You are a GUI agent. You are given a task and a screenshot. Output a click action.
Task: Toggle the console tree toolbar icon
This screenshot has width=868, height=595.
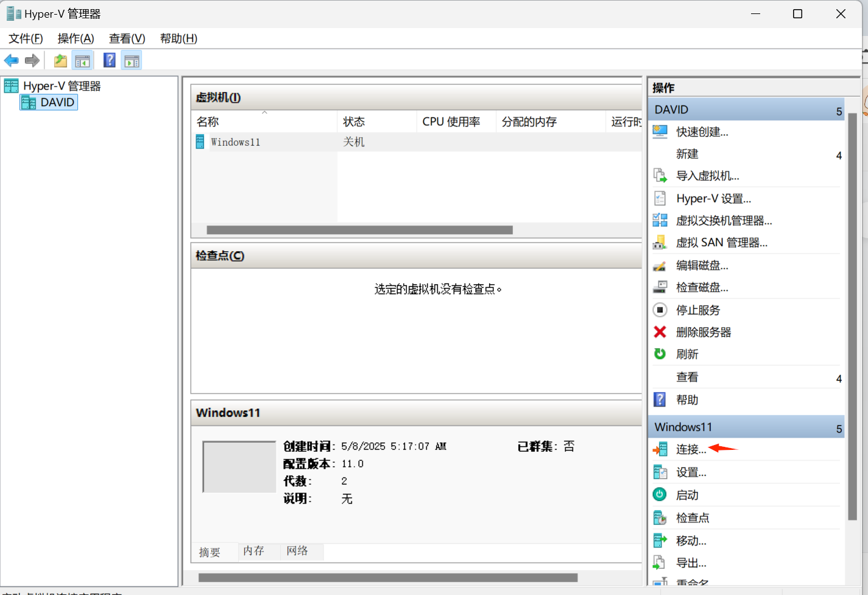[x=82, y=60]
